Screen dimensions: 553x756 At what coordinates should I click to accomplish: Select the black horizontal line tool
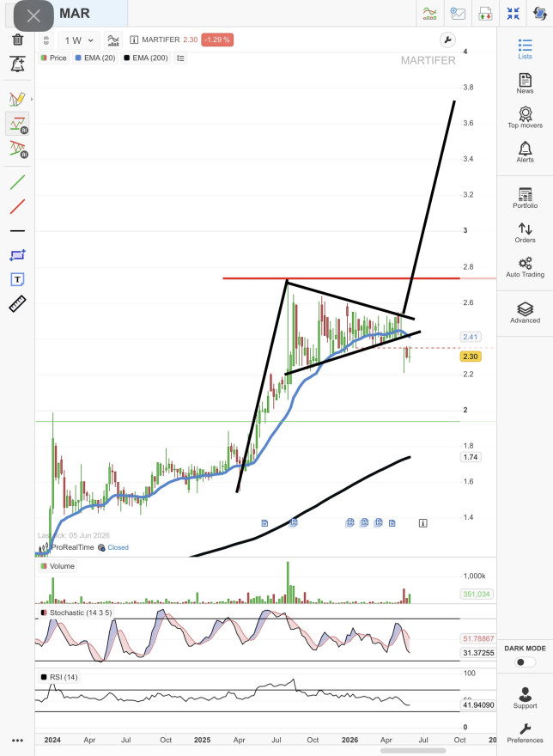pyautogui.click(x=18, y=231)
